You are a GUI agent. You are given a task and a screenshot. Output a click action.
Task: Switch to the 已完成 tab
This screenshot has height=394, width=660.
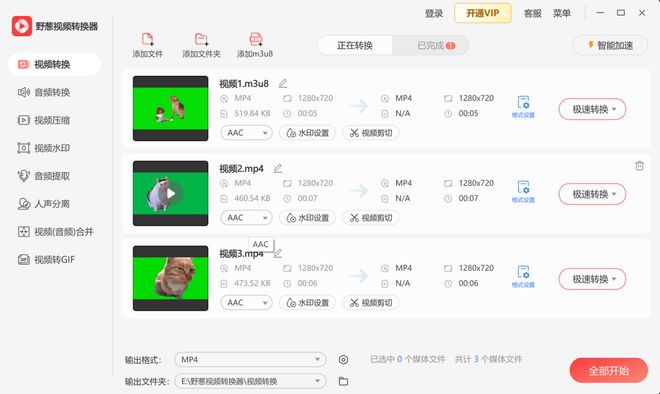[430, 45]
